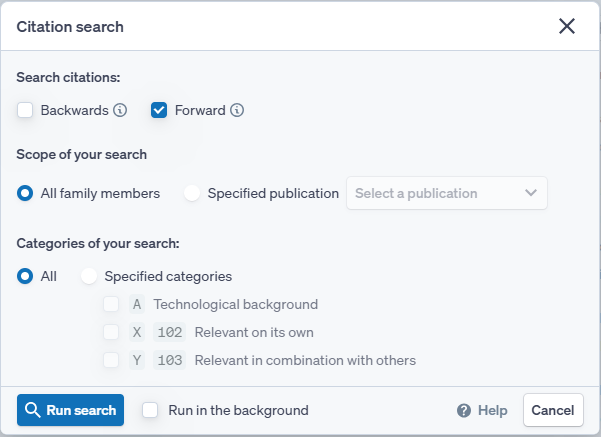Click the Cancel button
This screenshot has width=601, height=437.
click(552, 410)
